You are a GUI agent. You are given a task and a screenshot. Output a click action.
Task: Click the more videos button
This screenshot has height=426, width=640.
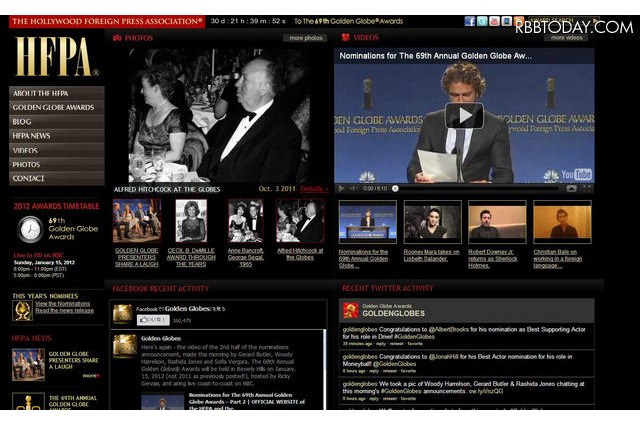coord(567,38)
